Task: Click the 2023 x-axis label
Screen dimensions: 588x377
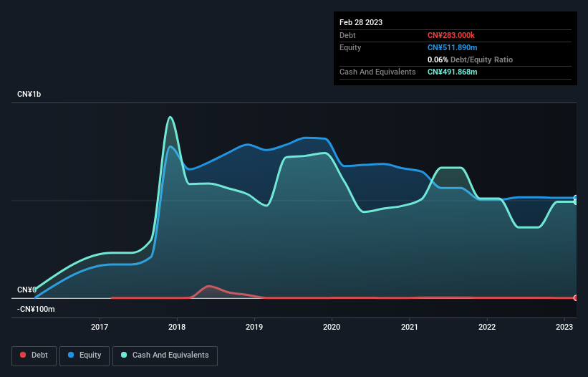Action: [x=564, y=327]
